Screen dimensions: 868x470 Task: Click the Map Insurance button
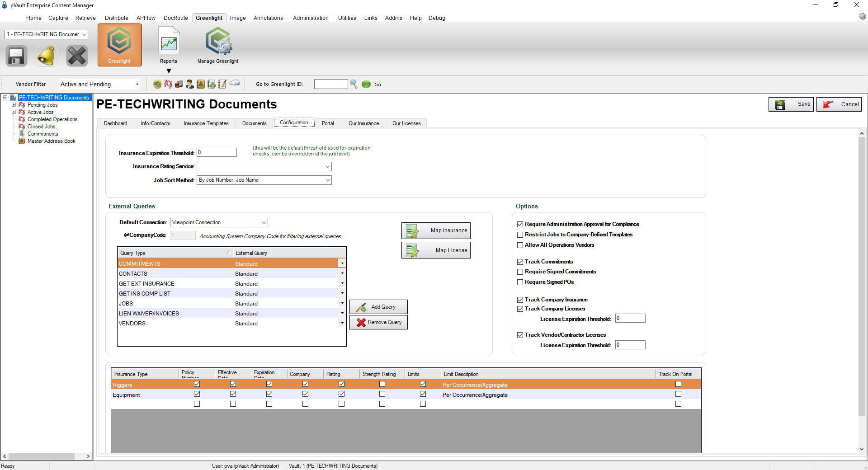click(436, 230)
